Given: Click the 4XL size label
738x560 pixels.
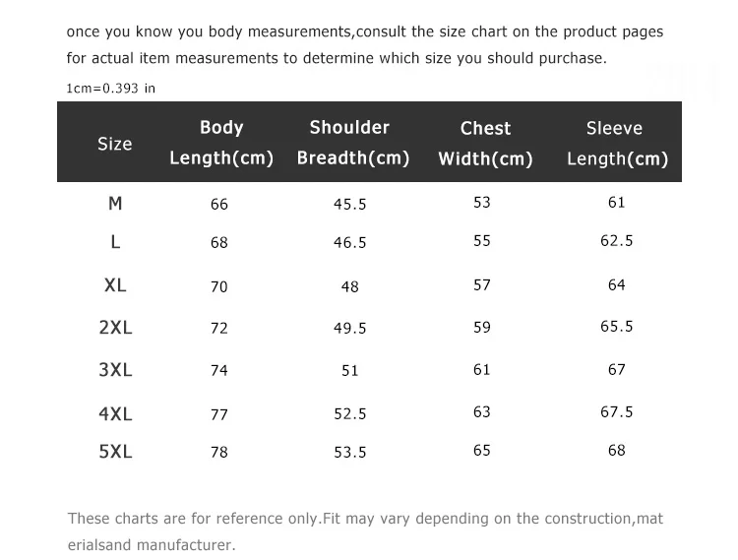Looking at the screenshot, I should (x=115, y=414).
